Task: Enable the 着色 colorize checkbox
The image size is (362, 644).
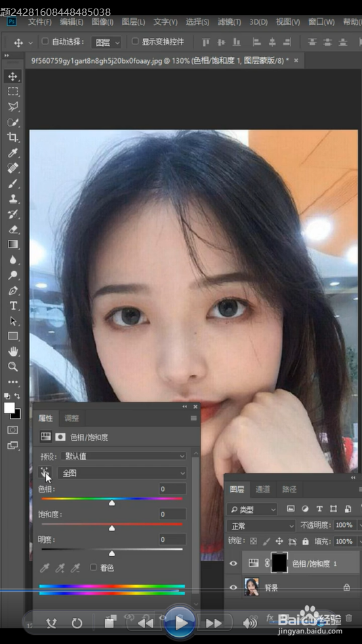Action: pos(93,567)
